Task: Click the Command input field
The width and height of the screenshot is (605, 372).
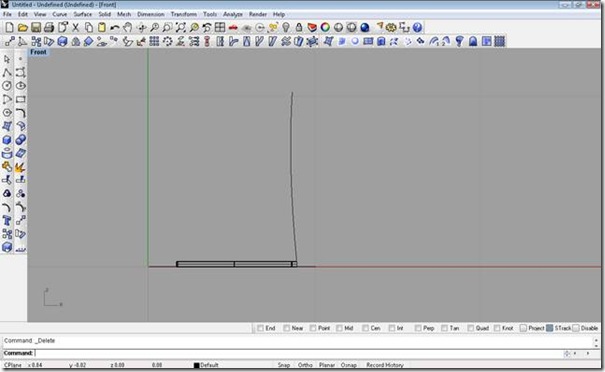Action: [297, 353]
